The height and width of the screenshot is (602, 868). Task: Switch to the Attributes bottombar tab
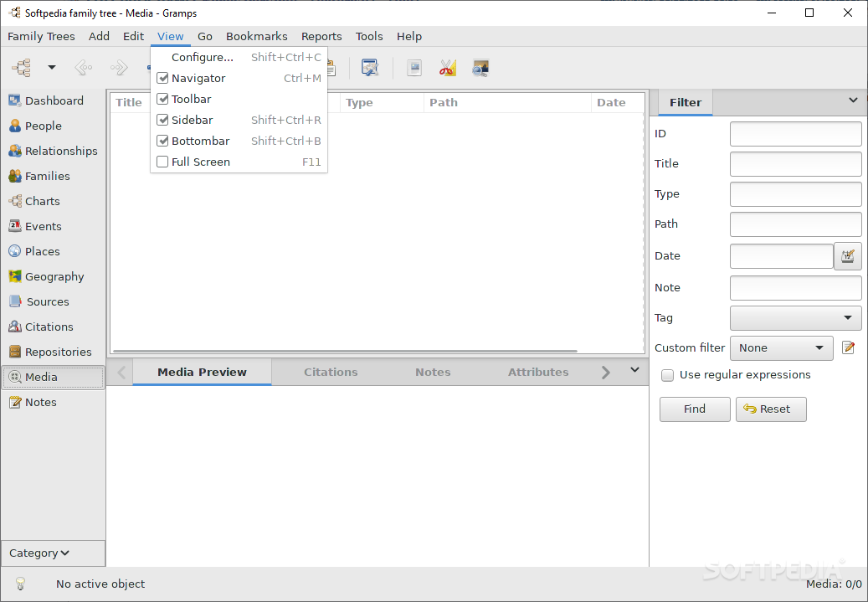[x=538, y=372]
